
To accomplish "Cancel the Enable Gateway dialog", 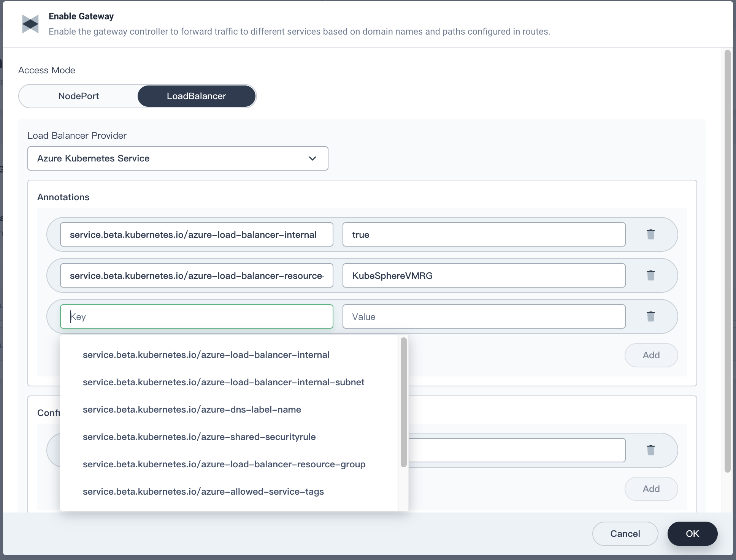I will click(x=625, y=533).
